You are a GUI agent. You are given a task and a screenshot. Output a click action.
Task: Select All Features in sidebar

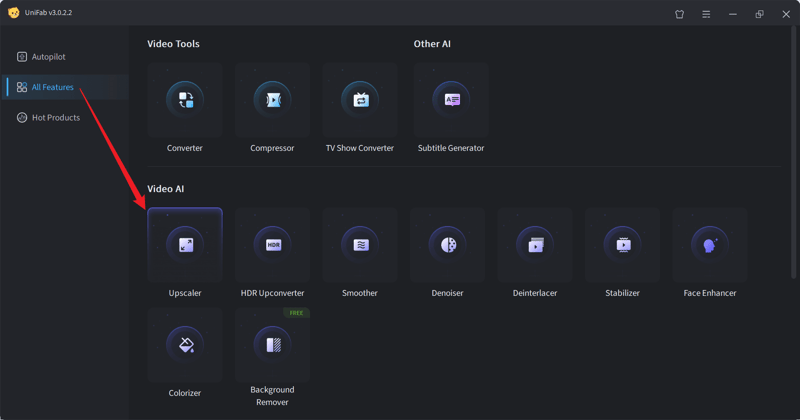[52, 87]
